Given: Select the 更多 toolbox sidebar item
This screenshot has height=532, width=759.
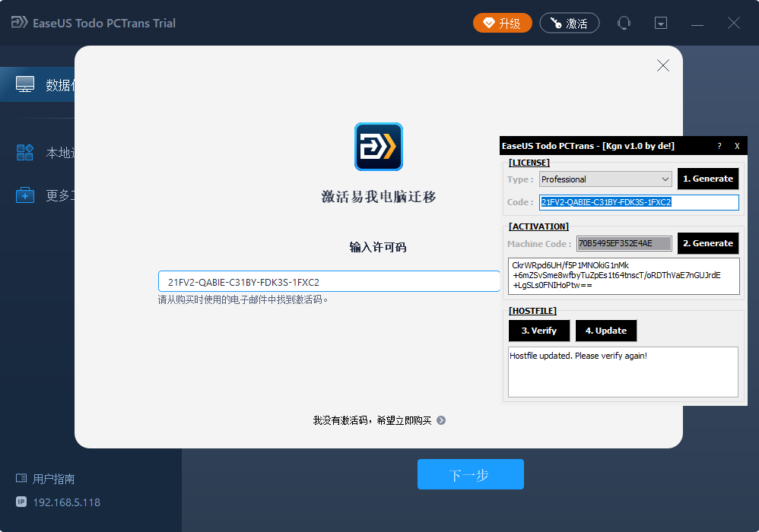Looking at the screenshot, I should (45, 195).
